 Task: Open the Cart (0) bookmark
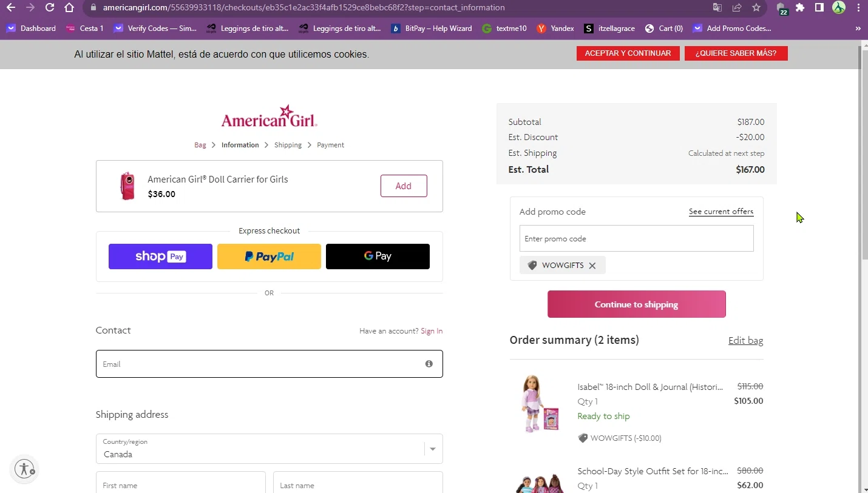[x=664, y=29]
